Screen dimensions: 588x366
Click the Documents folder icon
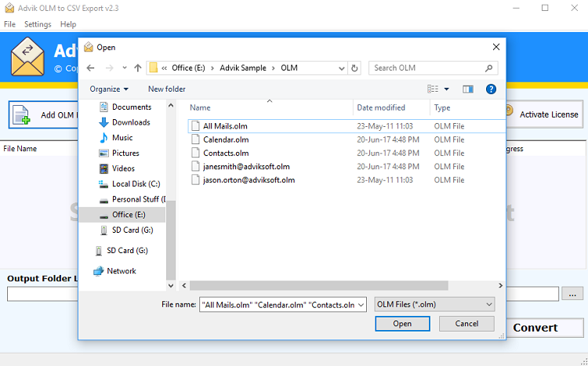tap(103, 107)
